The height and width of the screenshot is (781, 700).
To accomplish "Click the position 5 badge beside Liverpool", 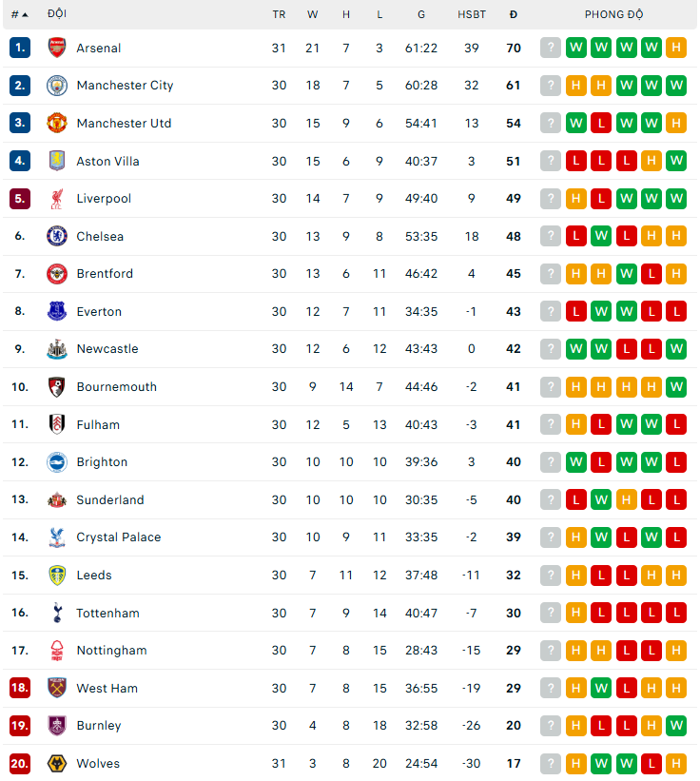I will [x=20, y=199].
